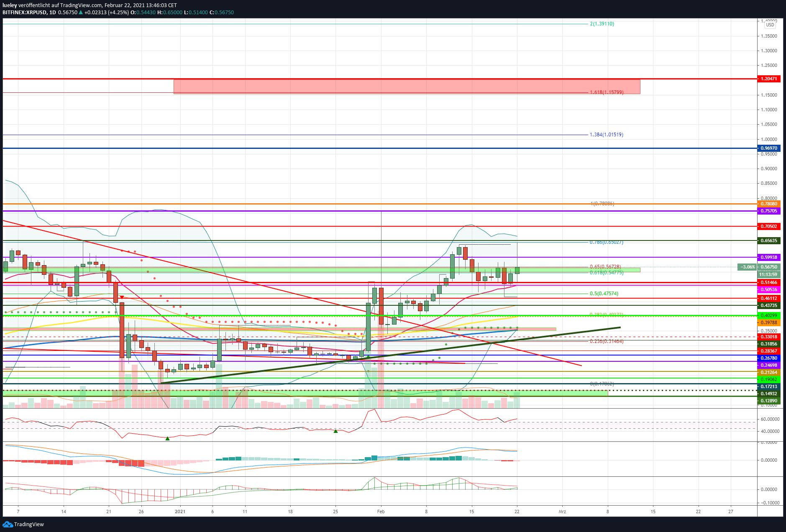
Task: Select the red resistance zone rectangle near 1.18
Action: [407, 87]
